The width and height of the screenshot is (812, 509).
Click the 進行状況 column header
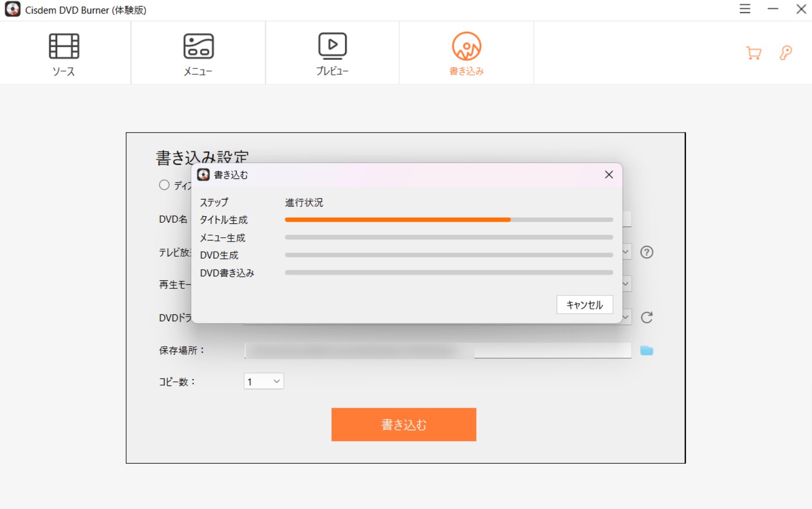tap(304, 202)
